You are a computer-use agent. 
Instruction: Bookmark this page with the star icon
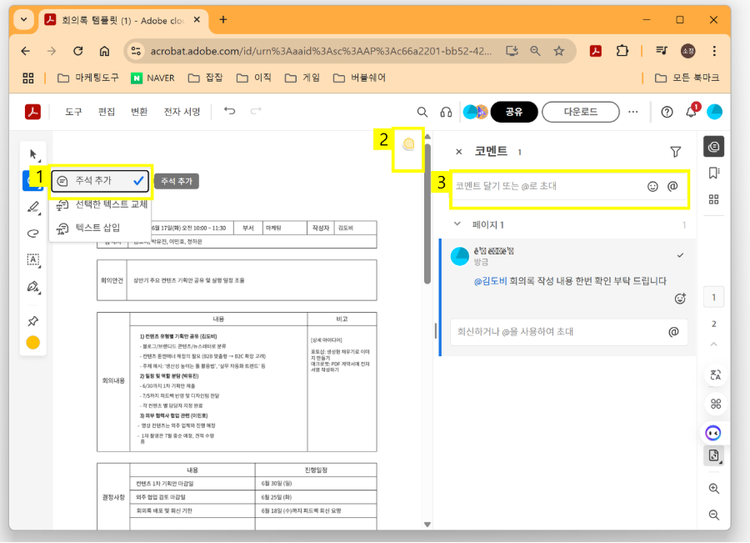tap(559, 51)
